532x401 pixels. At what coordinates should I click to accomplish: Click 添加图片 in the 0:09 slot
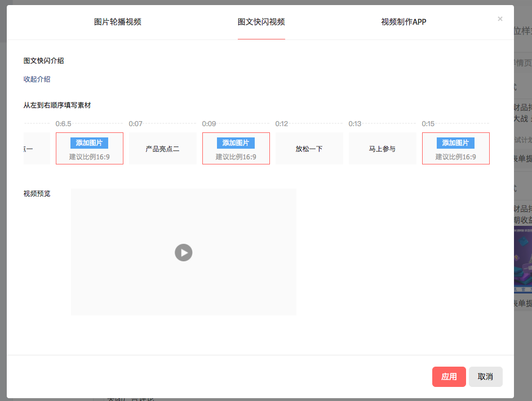236,143
